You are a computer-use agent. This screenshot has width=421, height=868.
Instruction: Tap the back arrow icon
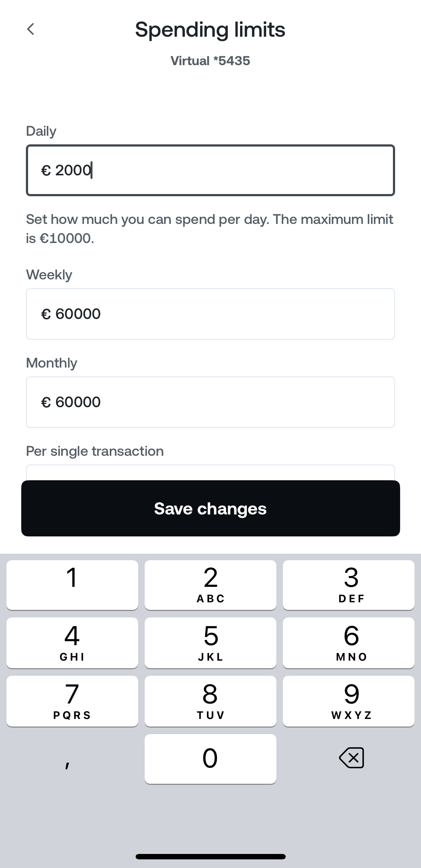coord(31,29)
